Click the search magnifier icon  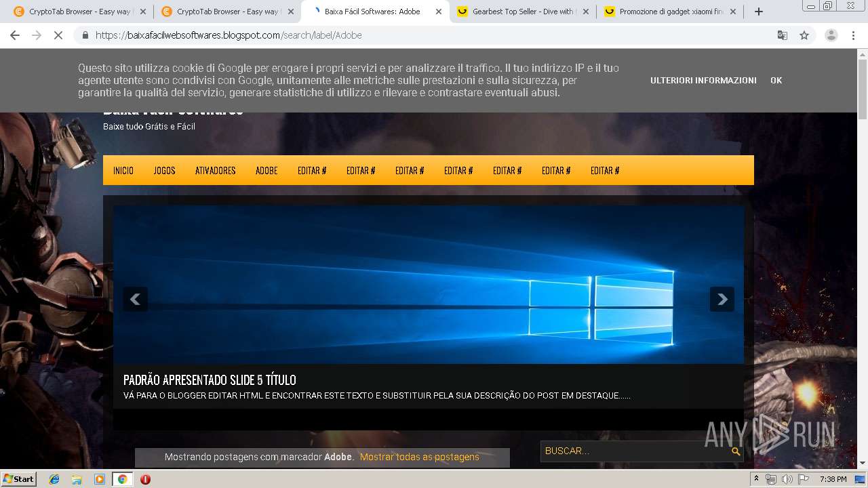[x=736, y=451]
